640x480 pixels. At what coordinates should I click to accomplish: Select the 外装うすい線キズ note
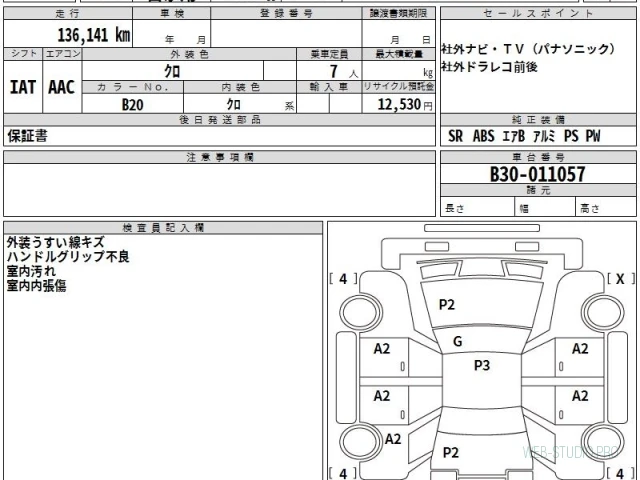[x=56, y=242]
